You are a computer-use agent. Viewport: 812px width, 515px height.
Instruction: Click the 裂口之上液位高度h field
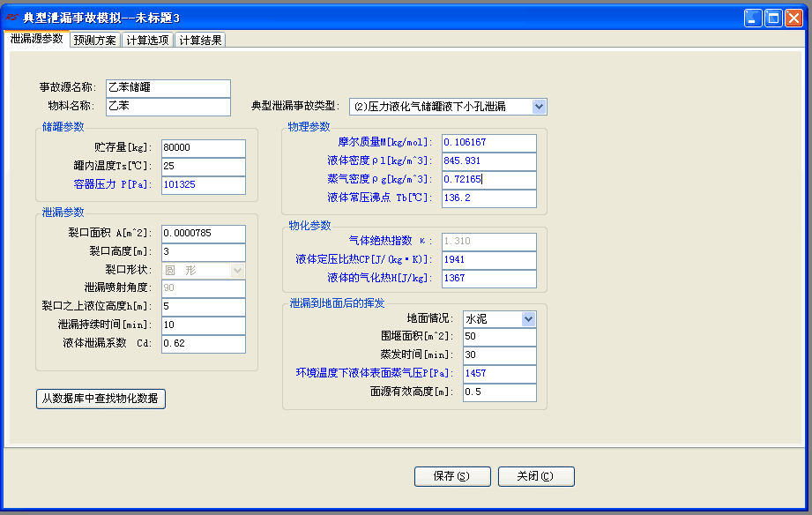point(204,307)
